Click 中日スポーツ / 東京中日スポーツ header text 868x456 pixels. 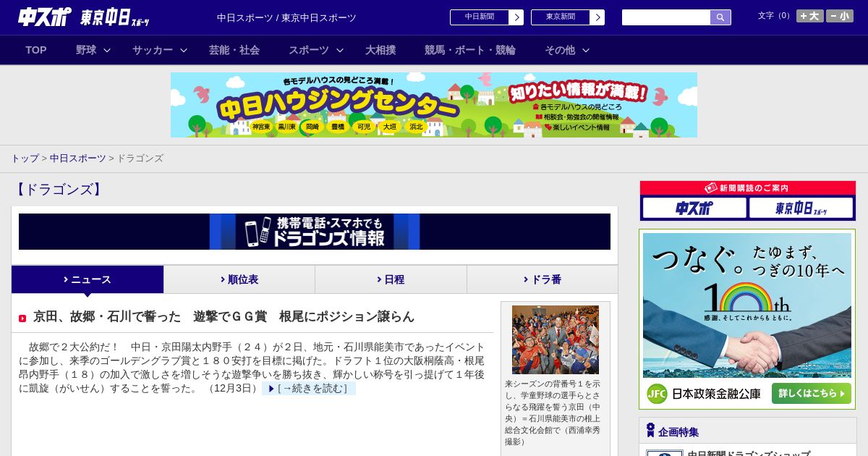286,17
